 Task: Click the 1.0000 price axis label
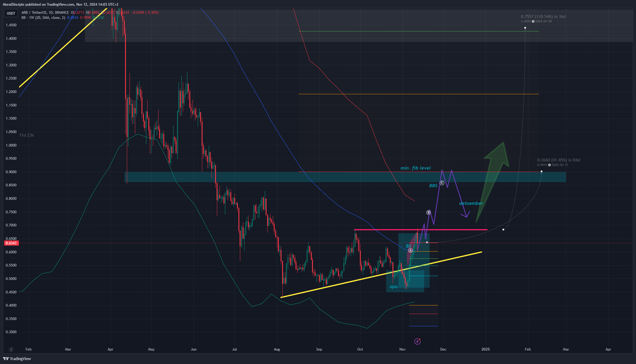(11, 145)
